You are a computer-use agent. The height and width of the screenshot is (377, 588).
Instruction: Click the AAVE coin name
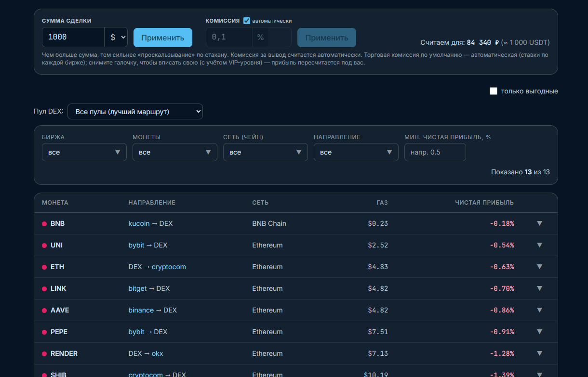60,310
